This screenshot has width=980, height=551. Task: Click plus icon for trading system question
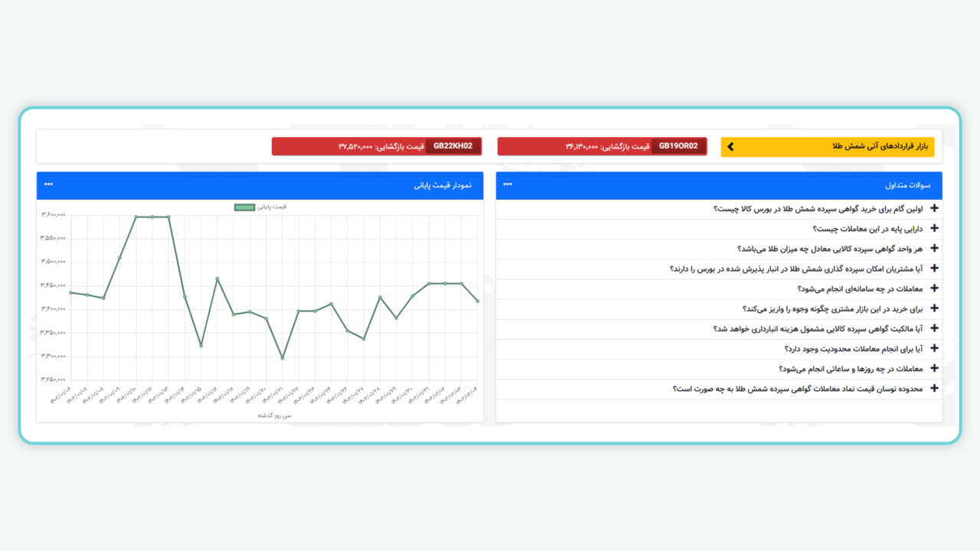click(x=934, y=289)
